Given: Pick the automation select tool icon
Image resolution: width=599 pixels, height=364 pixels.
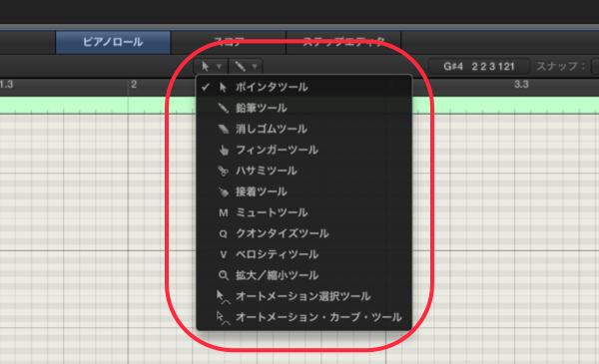Looking at the screenshot, I should pyautogui.click(x=223, y=297).
